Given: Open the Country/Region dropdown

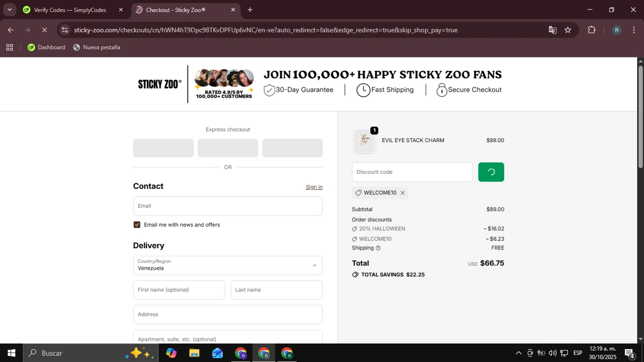Looking at the screenshot, I should point(228,265).
